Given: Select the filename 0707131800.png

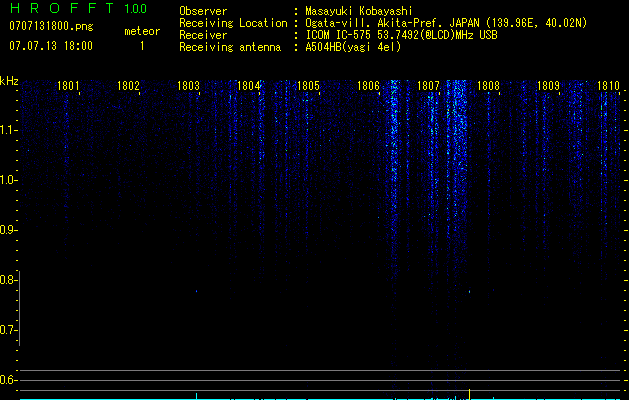Looking at the screenshot, I should click(51, 26).
